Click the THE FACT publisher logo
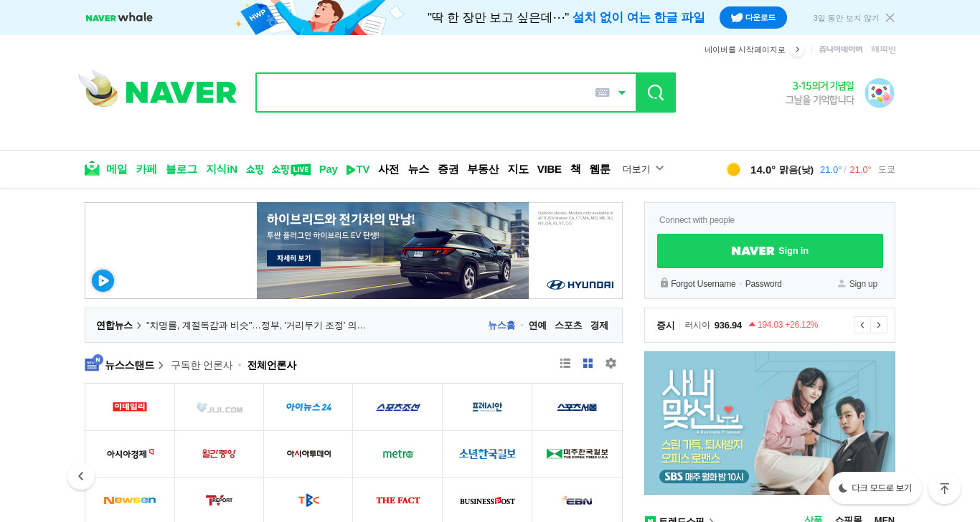The image size is (980, 522). click(x=397, y=500)
